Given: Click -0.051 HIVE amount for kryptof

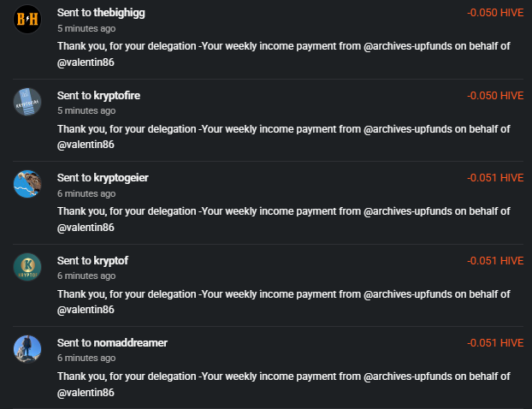Looking at the screenshot, I should coord(495,261).
